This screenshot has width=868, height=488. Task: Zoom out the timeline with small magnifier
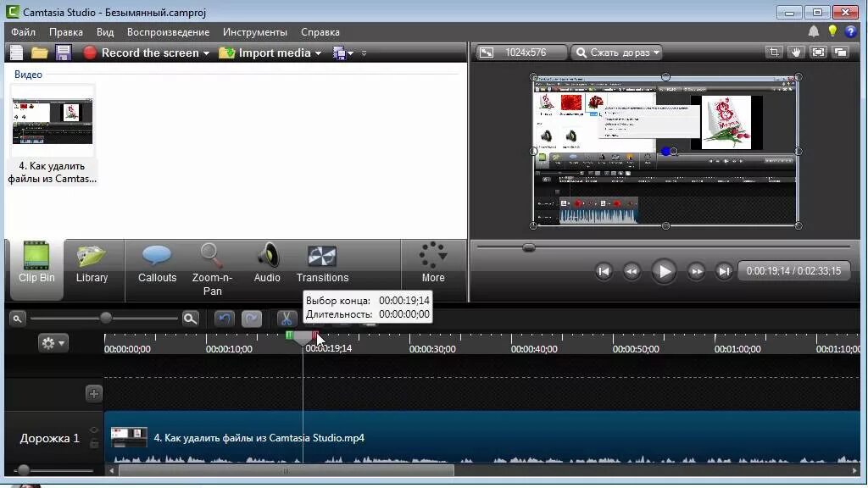17,319
